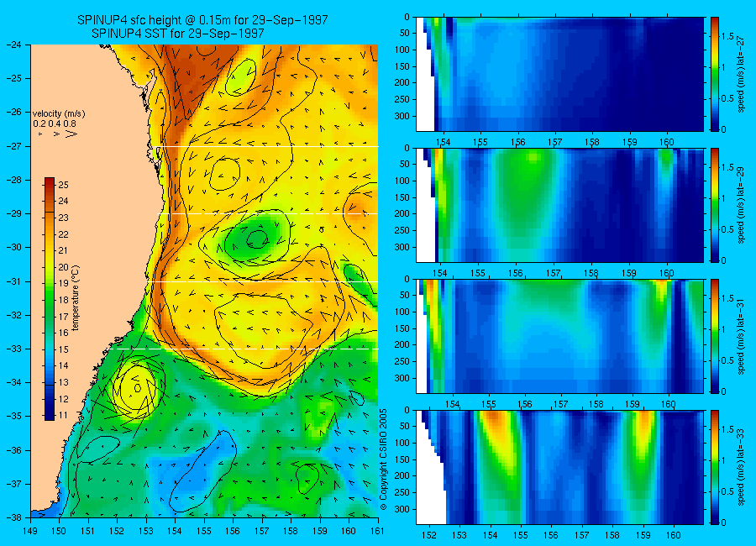Click the '161' longitude tick on the map axis
Screen dimensions: 756x546
[x=377, y=531]
